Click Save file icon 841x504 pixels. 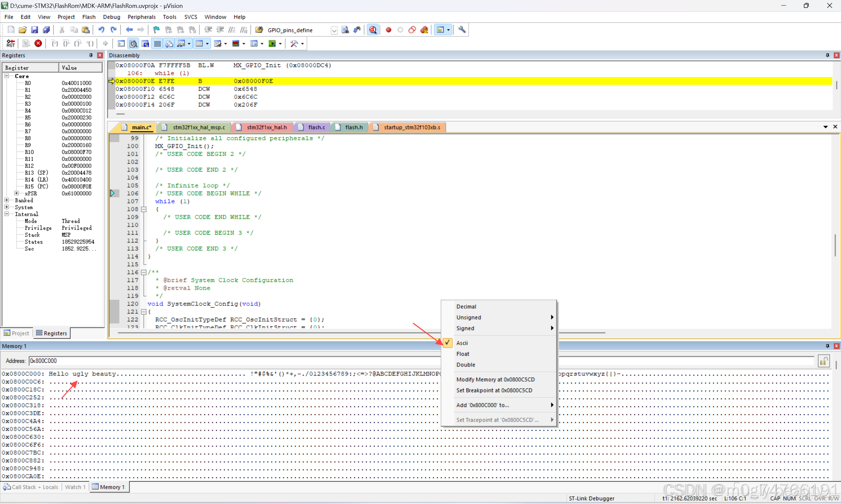tap(35, 30)
